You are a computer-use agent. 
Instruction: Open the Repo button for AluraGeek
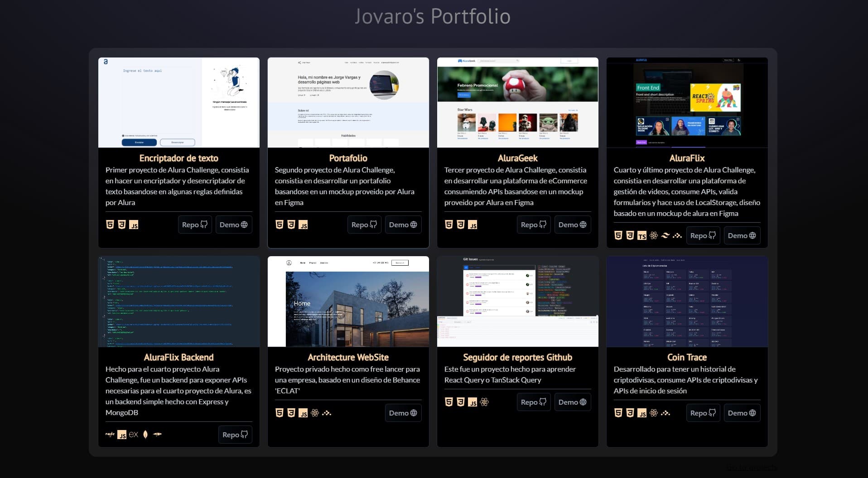point(534,225)
